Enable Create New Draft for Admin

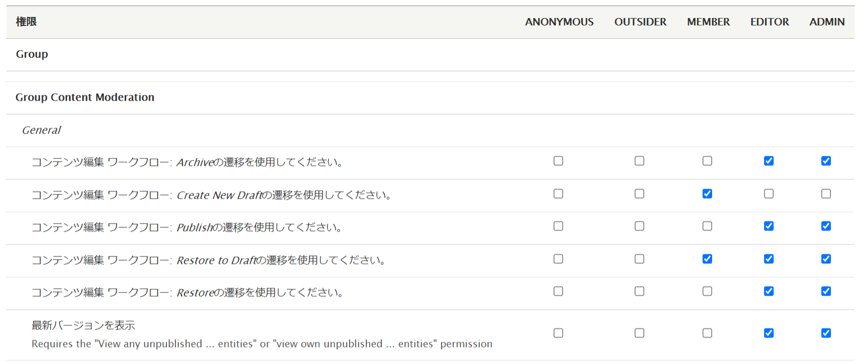(826, 194)
